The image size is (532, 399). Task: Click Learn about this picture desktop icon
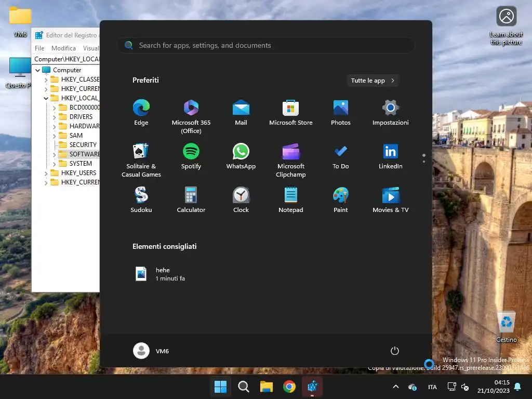[x=506, y=26]
